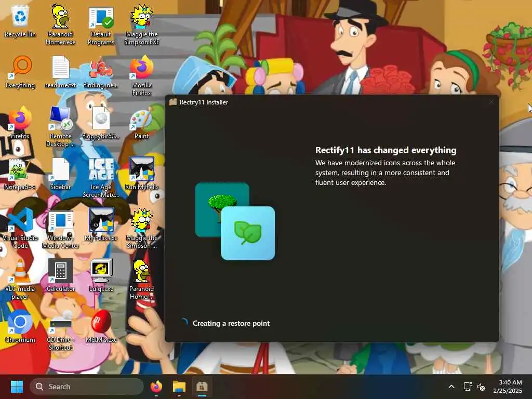Screen dimensions: 532x399
Task: Launch the Paint shortcut
Action: (142, 123)
